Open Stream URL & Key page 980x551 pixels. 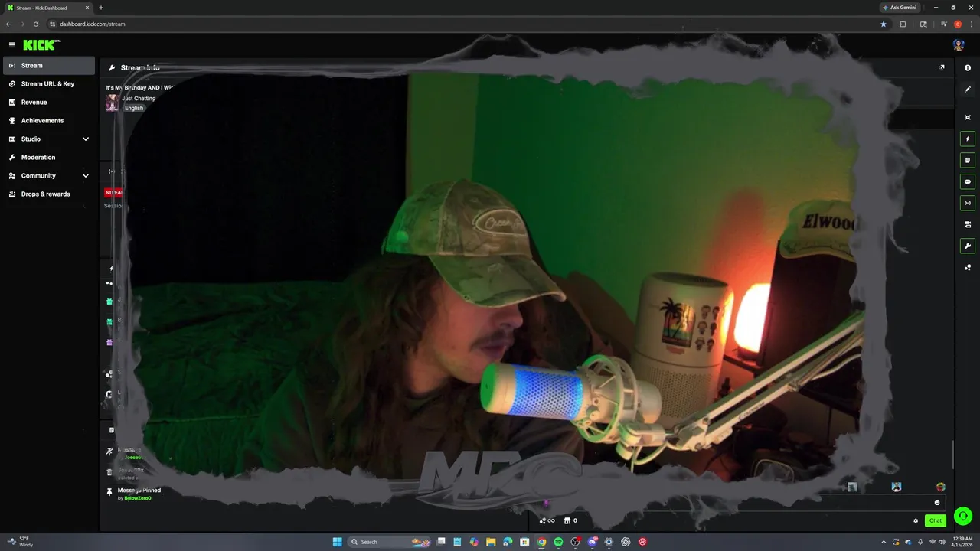(x=49, y=84)
